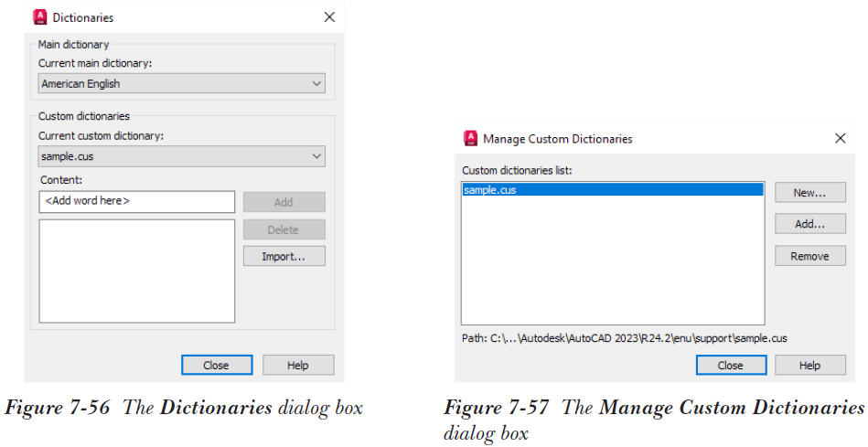Select sample.cus in custom dictionaries list
Viewport: 868px width, 447px height.
click(x=613, y=190)
